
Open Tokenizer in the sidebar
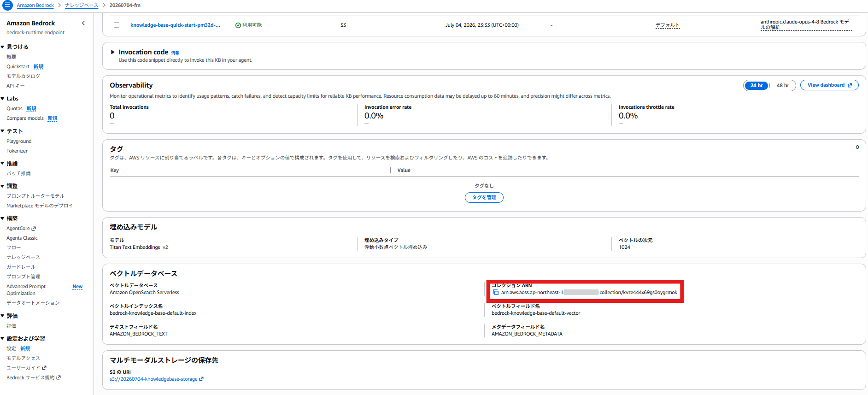17,151
